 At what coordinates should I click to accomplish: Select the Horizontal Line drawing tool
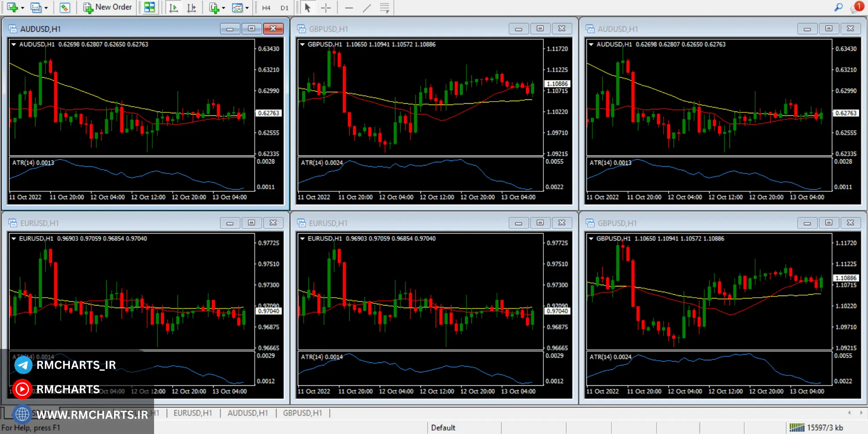point(349,7)
